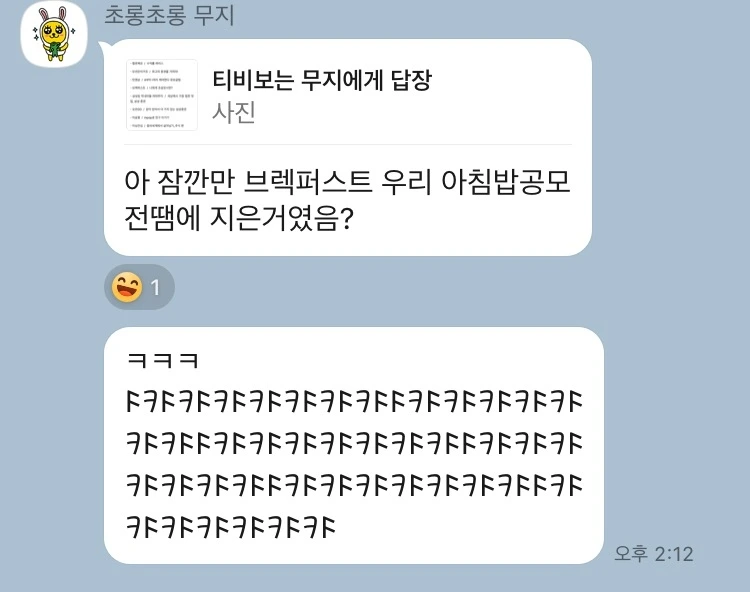This screenshot has width=750, height=592.
Task: Click the last short line of ㅋㅑ laughter
Action: tap(231, 526)
